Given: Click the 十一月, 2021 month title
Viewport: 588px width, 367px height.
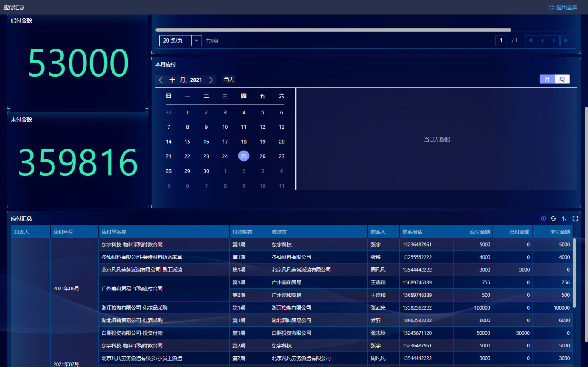Looking at the screenshot, I should pos(186,80).
